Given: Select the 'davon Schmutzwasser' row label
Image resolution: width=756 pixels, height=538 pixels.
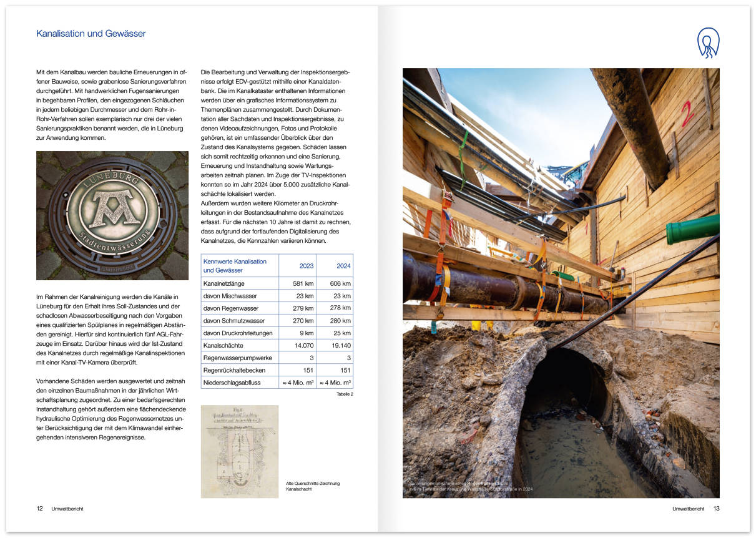Looking at the screenshot, I should [233, 321].
